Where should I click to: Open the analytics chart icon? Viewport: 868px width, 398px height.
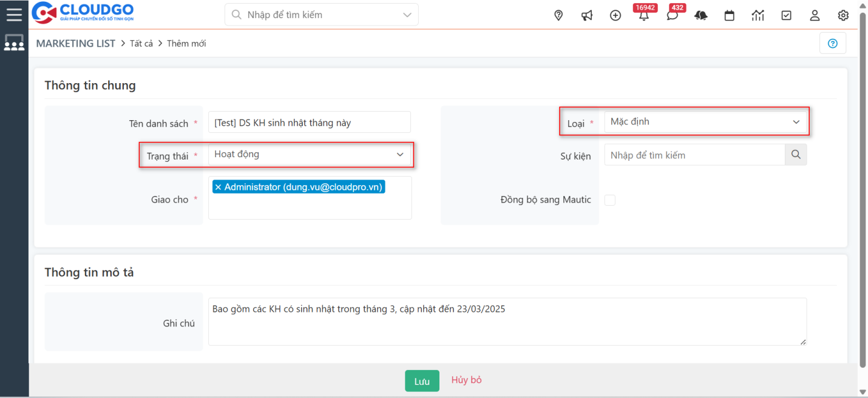click(758, 15)
